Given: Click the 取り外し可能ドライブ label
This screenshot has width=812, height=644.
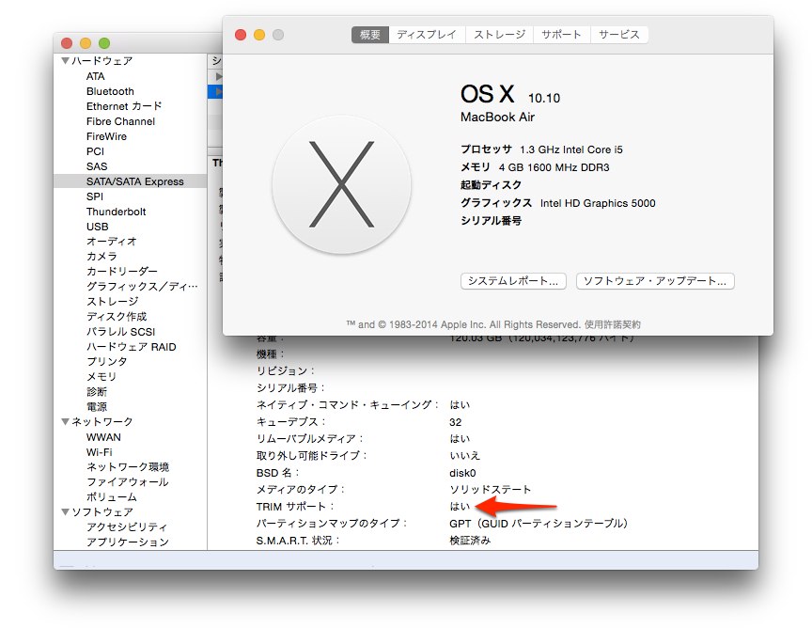Looking at the screenshot, I should pyautogui.click(x=311, y=455).
